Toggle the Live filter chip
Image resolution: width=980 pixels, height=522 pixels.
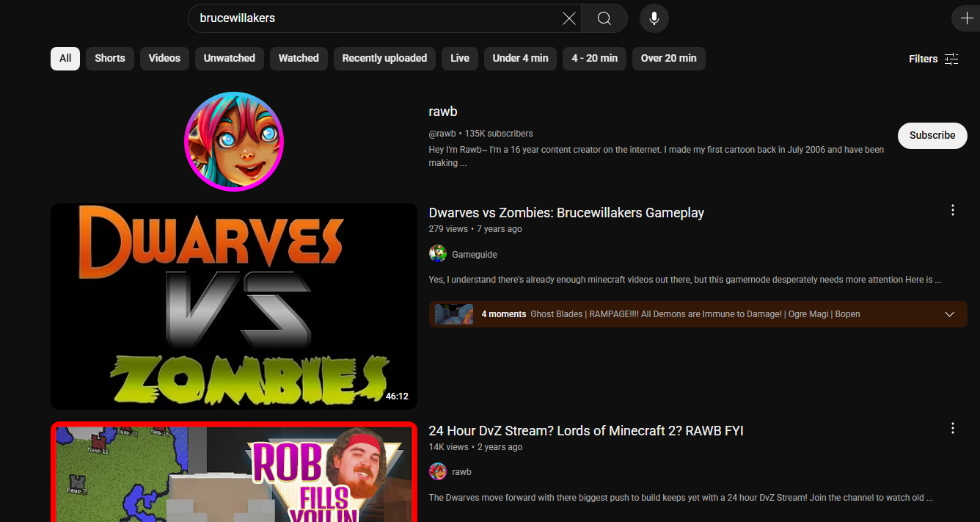[x=460, y=59]
